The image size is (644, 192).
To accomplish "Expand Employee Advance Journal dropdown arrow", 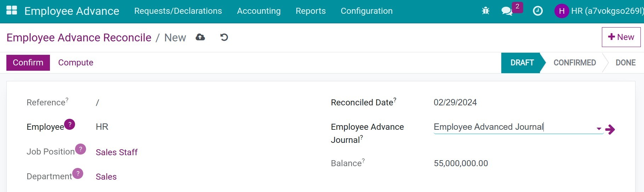I will coord(599,129).
